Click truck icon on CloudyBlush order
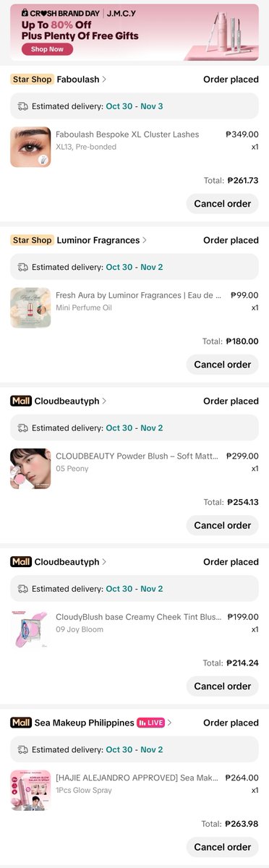This screenshot has width=269, height=868. coord(22,589)
